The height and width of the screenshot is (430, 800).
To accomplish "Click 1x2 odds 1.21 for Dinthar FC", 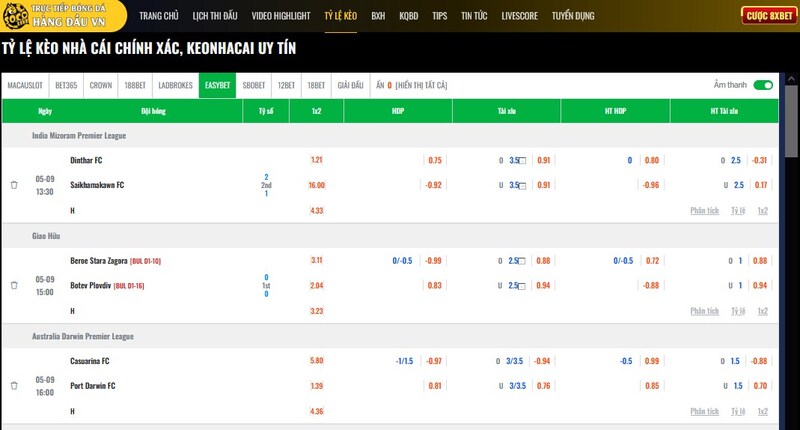I will [x=316, y=160].
